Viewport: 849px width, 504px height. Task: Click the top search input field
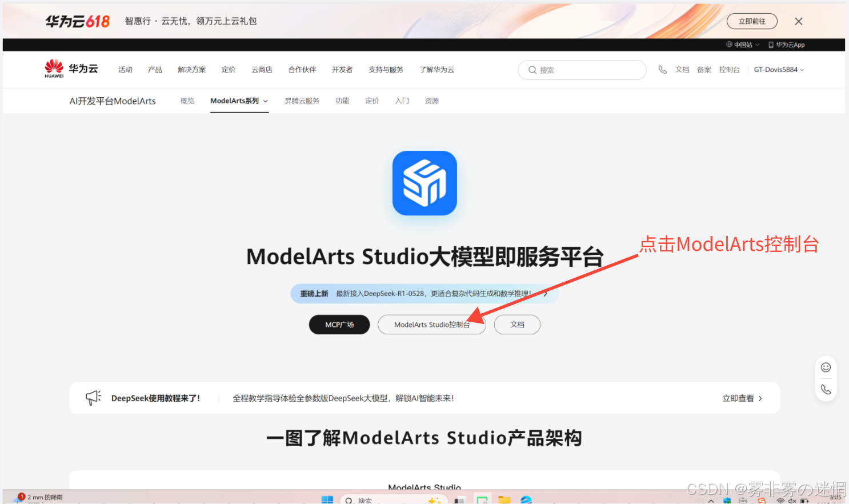[582, 70]
